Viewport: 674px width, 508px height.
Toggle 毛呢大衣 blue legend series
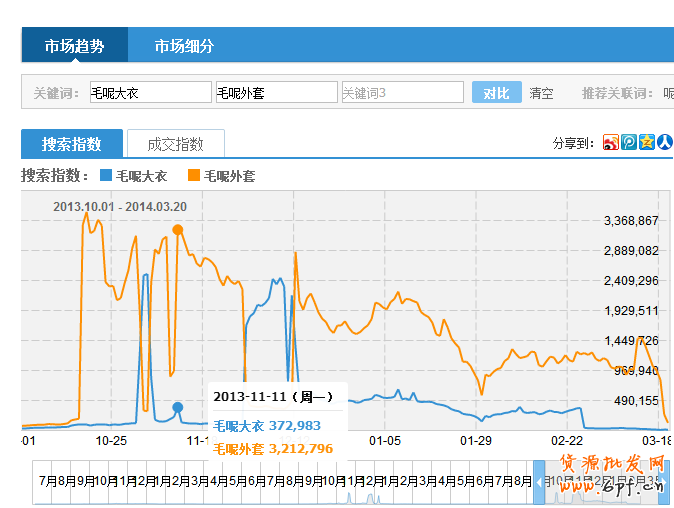[133, 176]
